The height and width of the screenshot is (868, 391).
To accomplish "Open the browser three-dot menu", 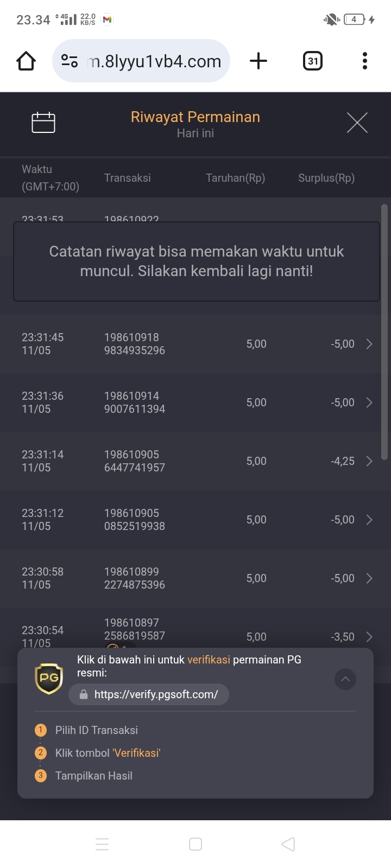I will pyautogui.click(x=365, y=61).
